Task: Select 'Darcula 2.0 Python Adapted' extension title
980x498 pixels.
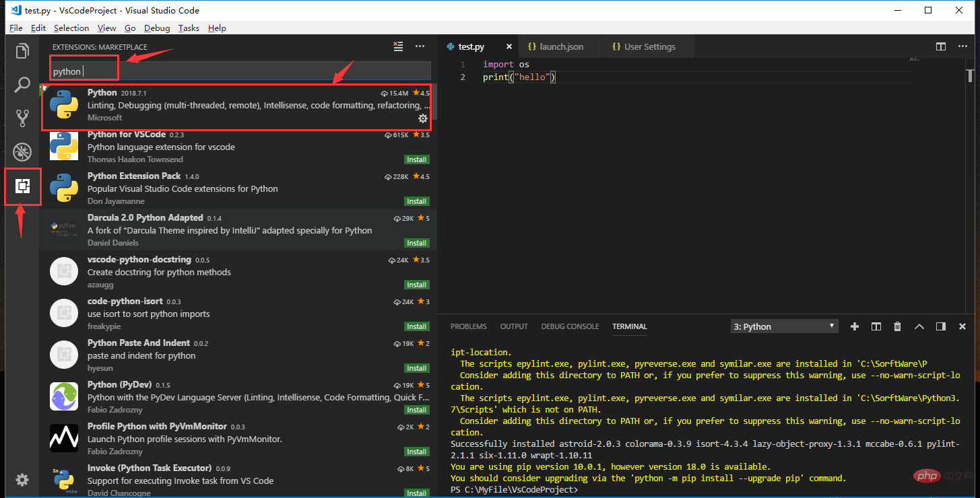Action: 145,217
